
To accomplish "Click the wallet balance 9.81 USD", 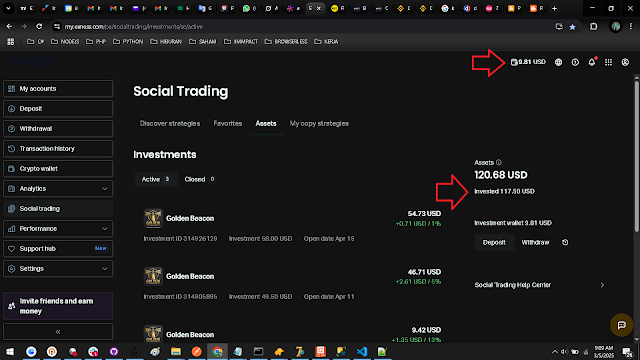I will (528, 62).
